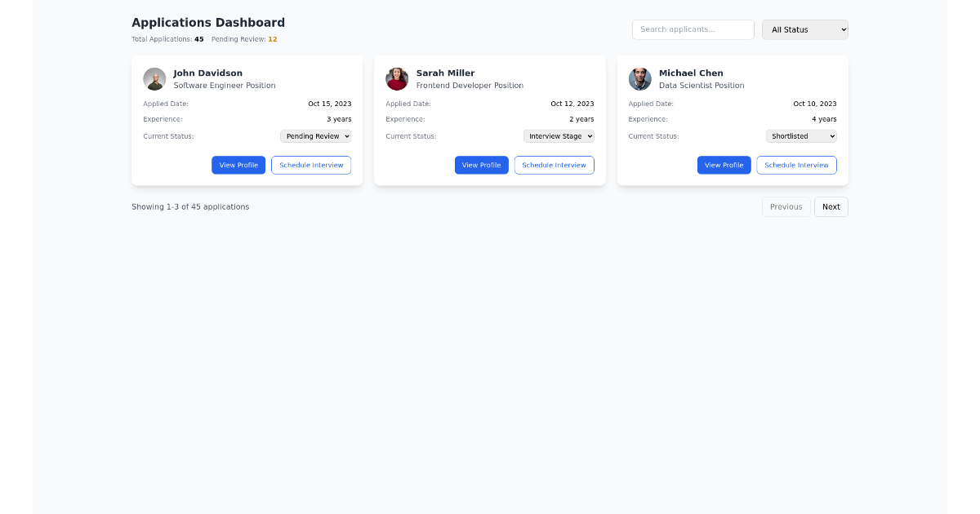
Task: Click John Davidson's profile avatar
Action: coord(154,78)
